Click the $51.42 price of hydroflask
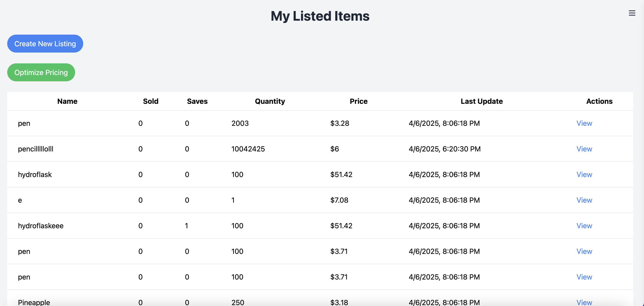 coord(341,174)
